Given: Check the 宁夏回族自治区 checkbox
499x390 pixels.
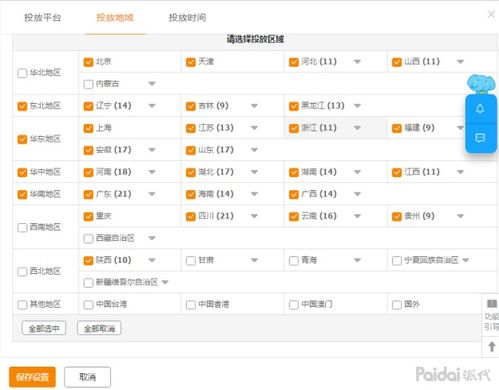Looking at the screenshot, I should coord(397,261).
